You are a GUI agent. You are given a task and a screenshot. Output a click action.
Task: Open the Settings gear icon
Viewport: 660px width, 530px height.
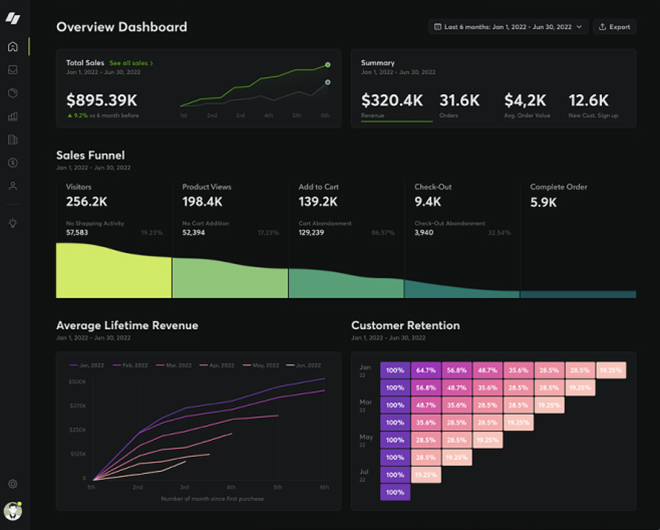point(13,484)
